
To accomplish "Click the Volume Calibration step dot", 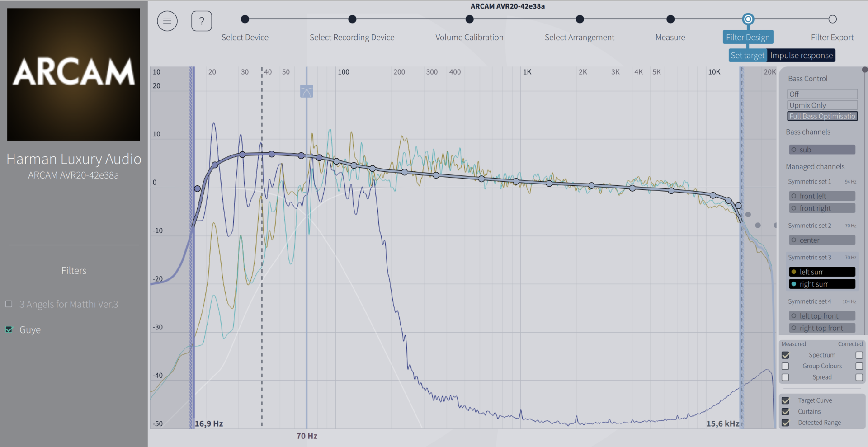I will tap(470, 19).
